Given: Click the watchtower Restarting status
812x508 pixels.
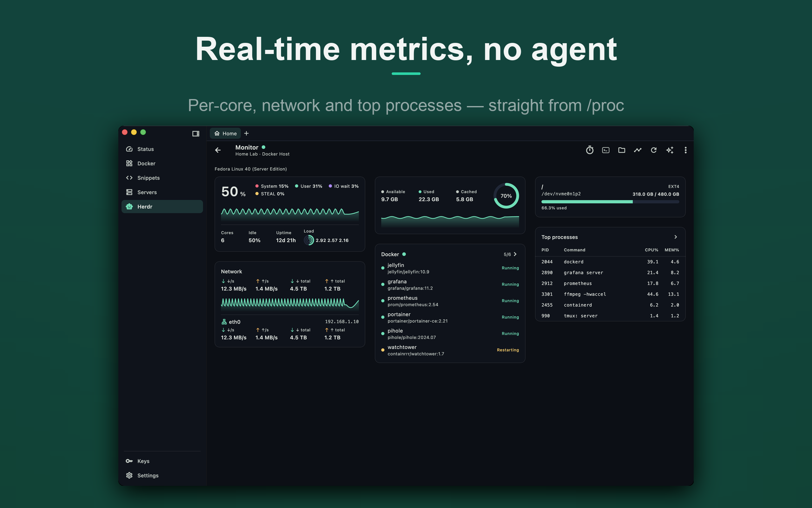Looking at the screenshot, I should [508, 350].
